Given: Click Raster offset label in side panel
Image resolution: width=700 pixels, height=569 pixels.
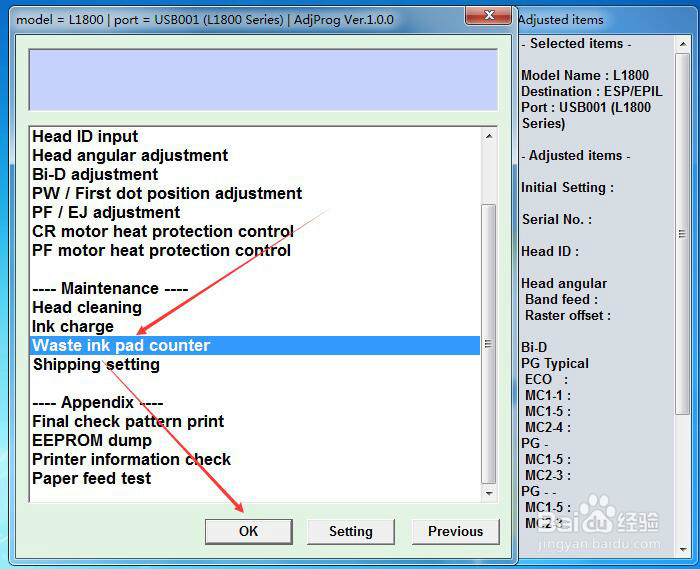Looking at the screenshot, I should click(568, 315).
